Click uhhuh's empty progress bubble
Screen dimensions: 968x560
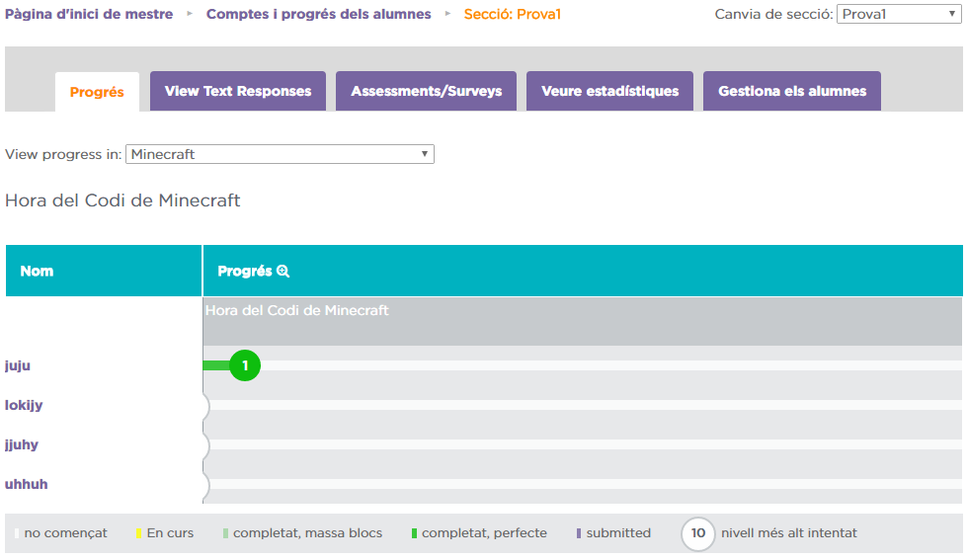coord(205,485)
